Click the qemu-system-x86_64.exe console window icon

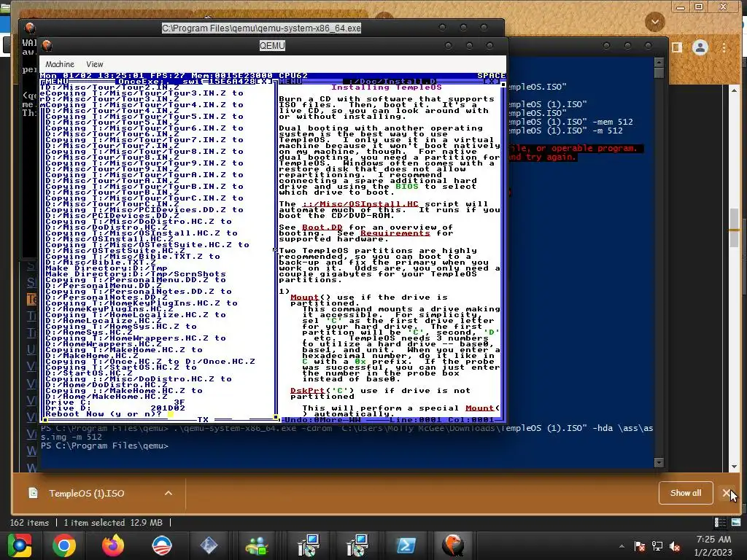point(30,28)
